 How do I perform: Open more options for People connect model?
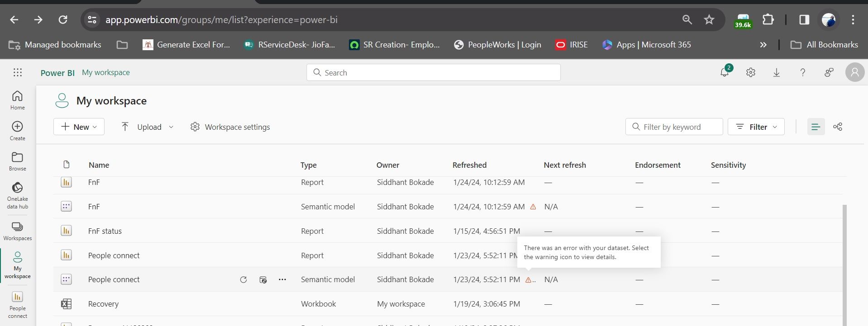[x=282, y=279]
